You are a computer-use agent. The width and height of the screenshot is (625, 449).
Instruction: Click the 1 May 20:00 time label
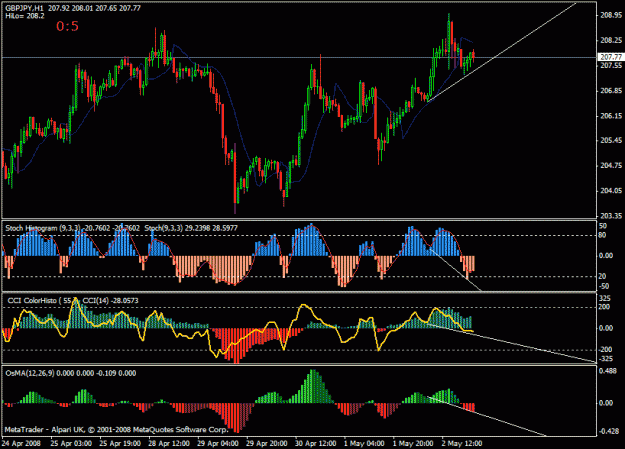(x=413, y=443)
